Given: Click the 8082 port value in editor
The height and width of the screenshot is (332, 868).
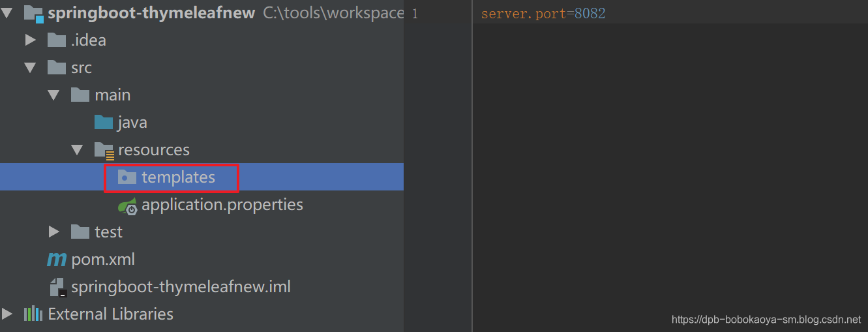Looking at the screenshot, I should pyautogui.click(x=590, y=14).
